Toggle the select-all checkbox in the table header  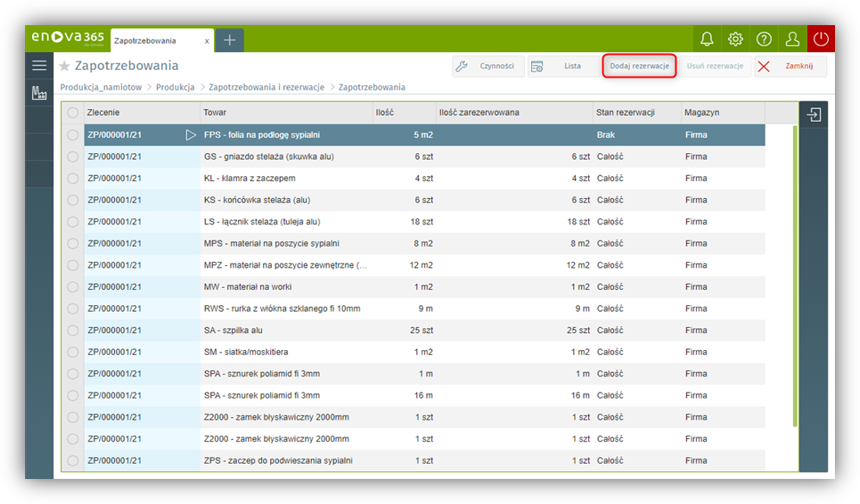(73, 113)
